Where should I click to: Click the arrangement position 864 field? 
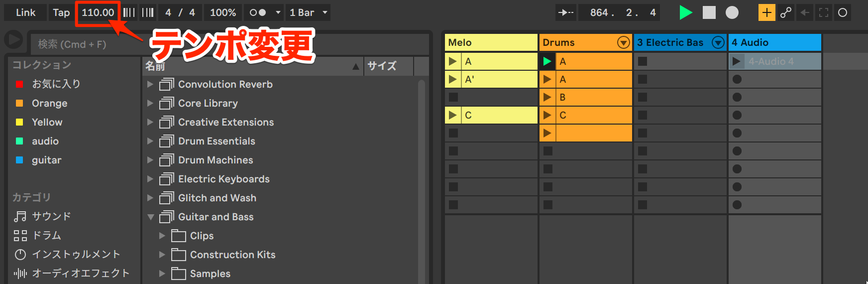(x=599, y=12)
